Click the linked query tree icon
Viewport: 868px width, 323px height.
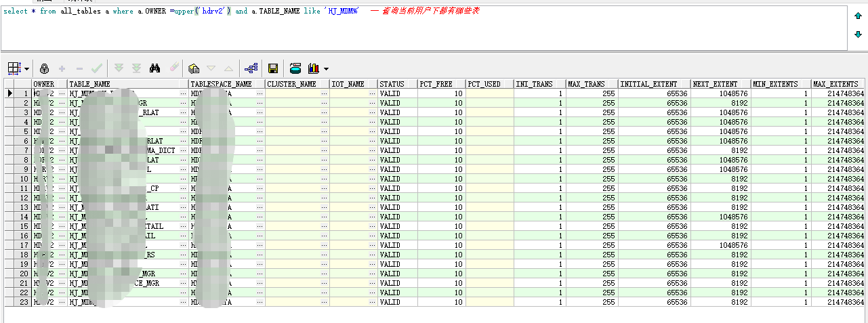click(251, 68)
